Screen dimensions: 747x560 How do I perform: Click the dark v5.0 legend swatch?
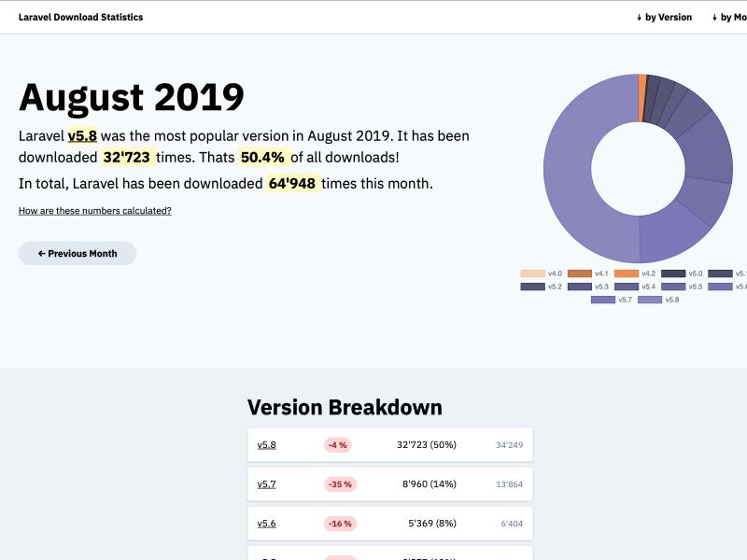tap(674, 273)
